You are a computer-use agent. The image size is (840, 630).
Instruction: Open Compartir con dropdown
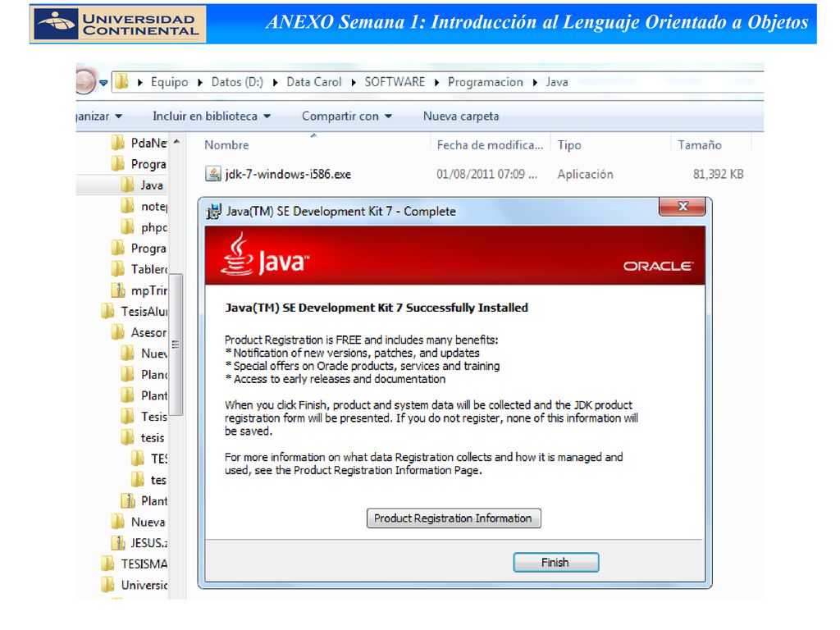[347, 116]
